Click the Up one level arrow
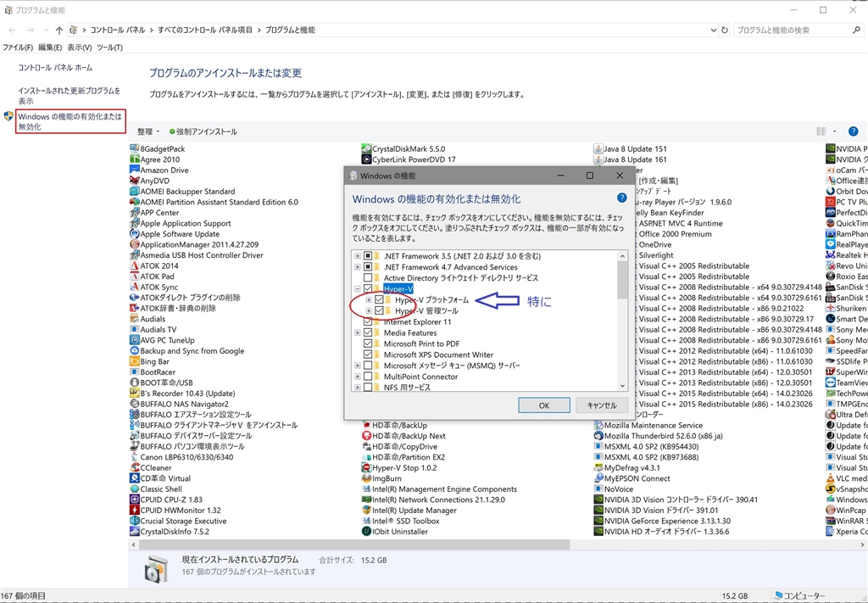The height and width of the screenshot is (603, 868). (59, 30)
